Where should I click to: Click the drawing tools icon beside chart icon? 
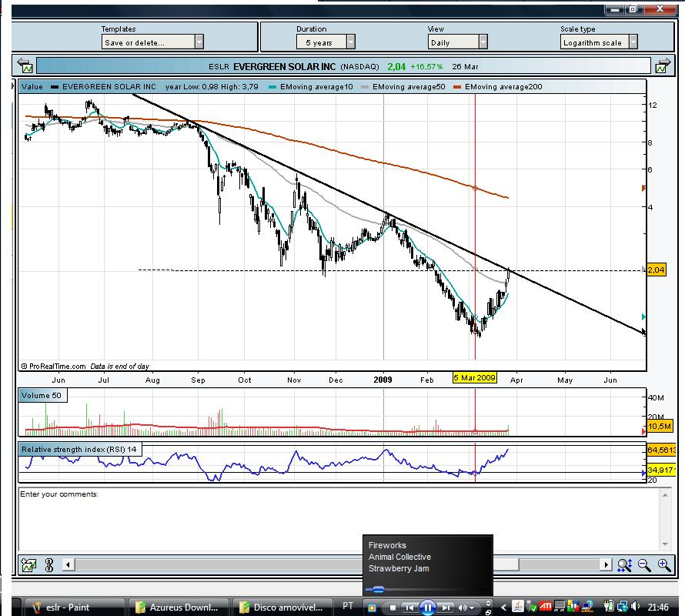[x=49, y=565]
